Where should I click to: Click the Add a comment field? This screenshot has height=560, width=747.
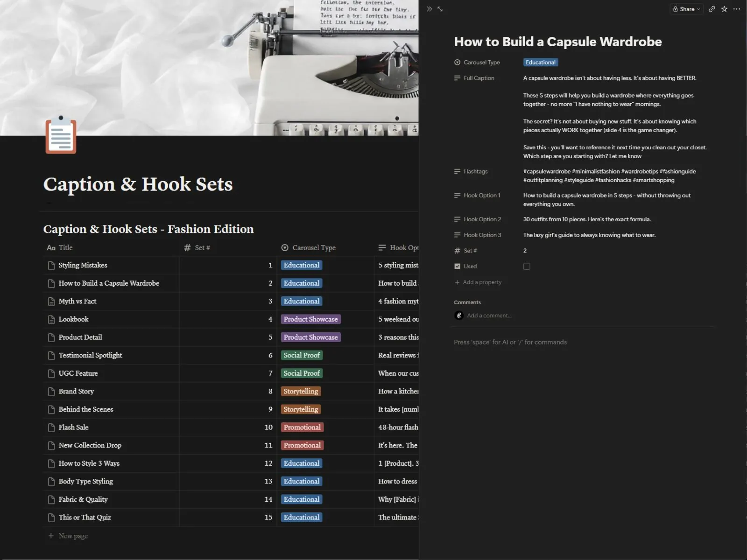(489, 316)
